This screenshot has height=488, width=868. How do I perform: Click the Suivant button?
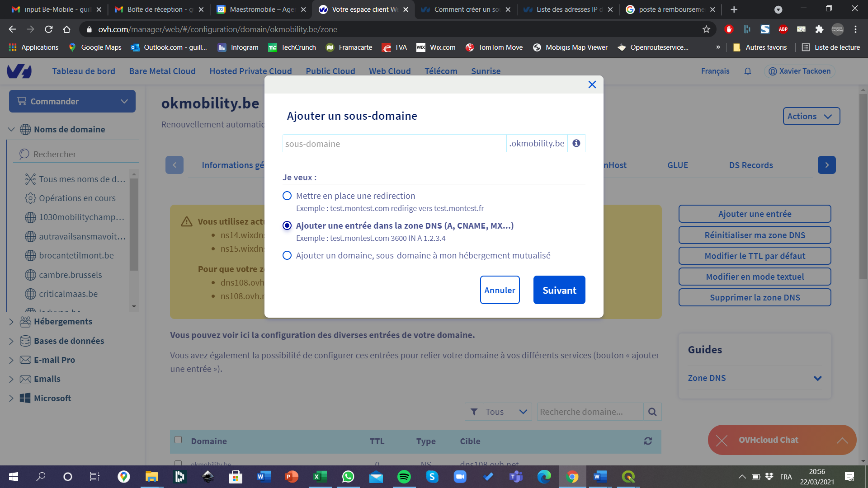(x=559, y=290)
